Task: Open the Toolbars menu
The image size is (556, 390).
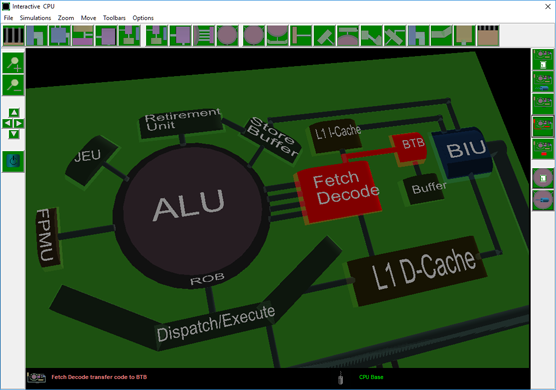Action: tap(114, 18)
